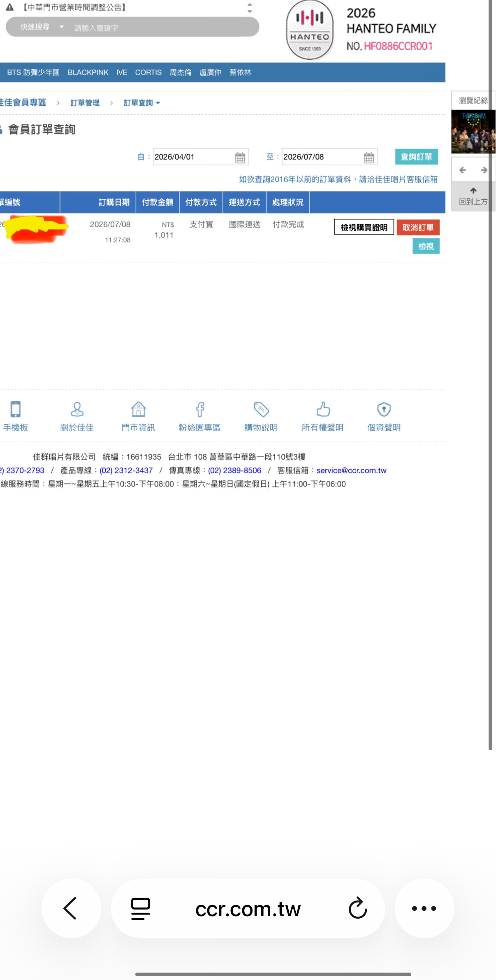Click the 運送方式 column header

click(244, 202)
